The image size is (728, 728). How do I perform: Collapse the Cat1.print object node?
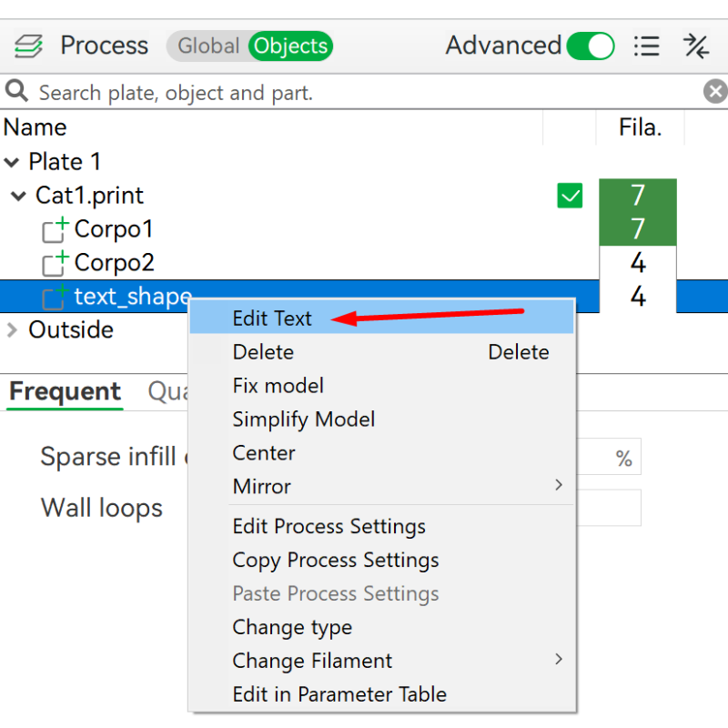point(19,197)
